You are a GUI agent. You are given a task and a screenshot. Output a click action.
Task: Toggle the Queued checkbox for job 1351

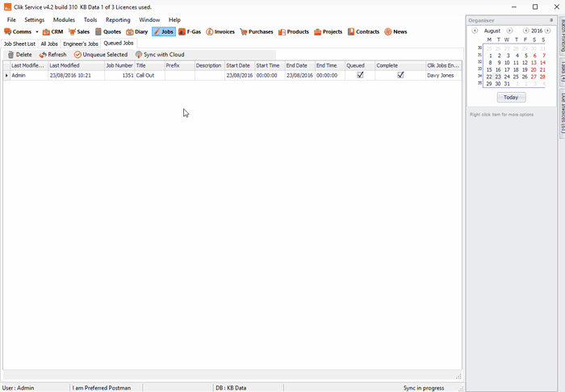[x=360, y=75]
